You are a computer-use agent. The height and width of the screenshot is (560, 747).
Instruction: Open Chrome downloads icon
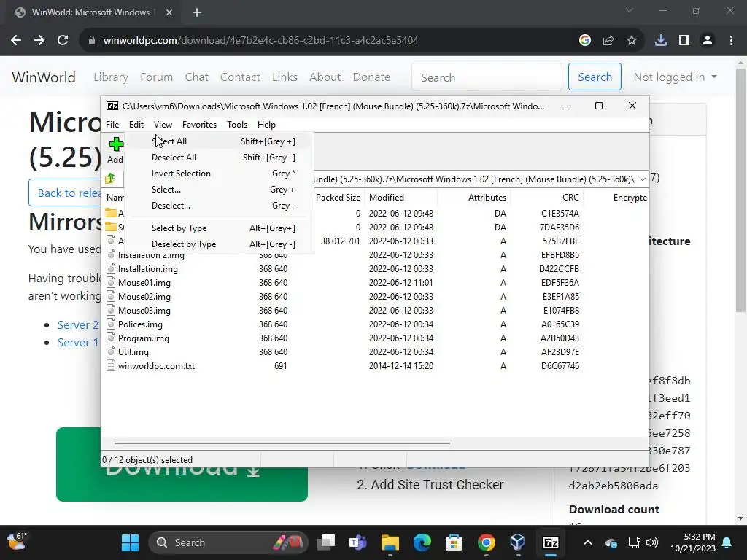661,41
